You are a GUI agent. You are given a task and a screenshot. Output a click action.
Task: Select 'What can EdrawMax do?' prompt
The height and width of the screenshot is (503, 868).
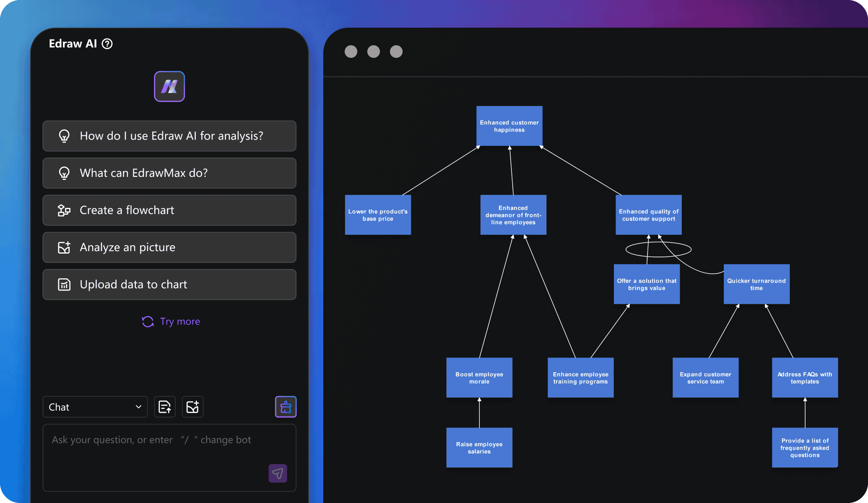[x=170, y=173]
